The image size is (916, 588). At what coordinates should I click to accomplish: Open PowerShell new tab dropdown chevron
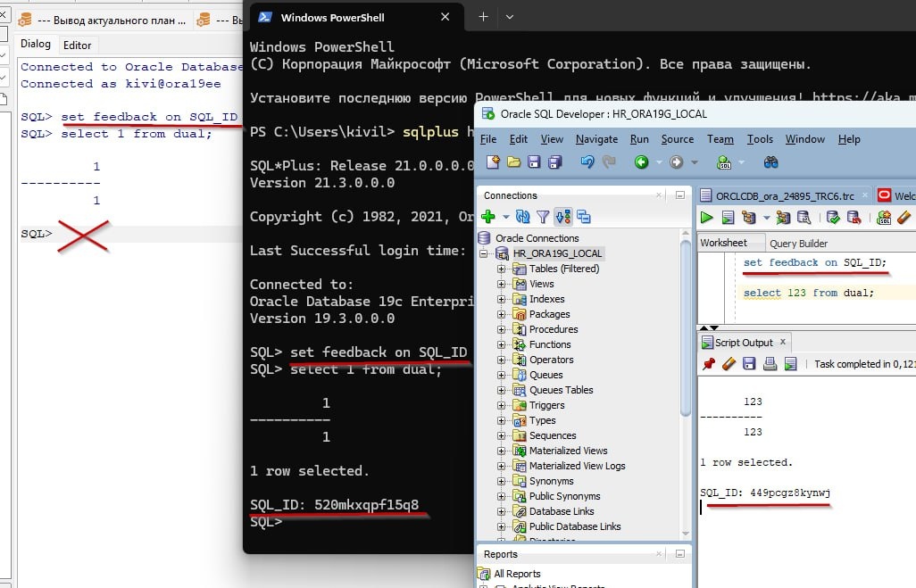point(510,17)
